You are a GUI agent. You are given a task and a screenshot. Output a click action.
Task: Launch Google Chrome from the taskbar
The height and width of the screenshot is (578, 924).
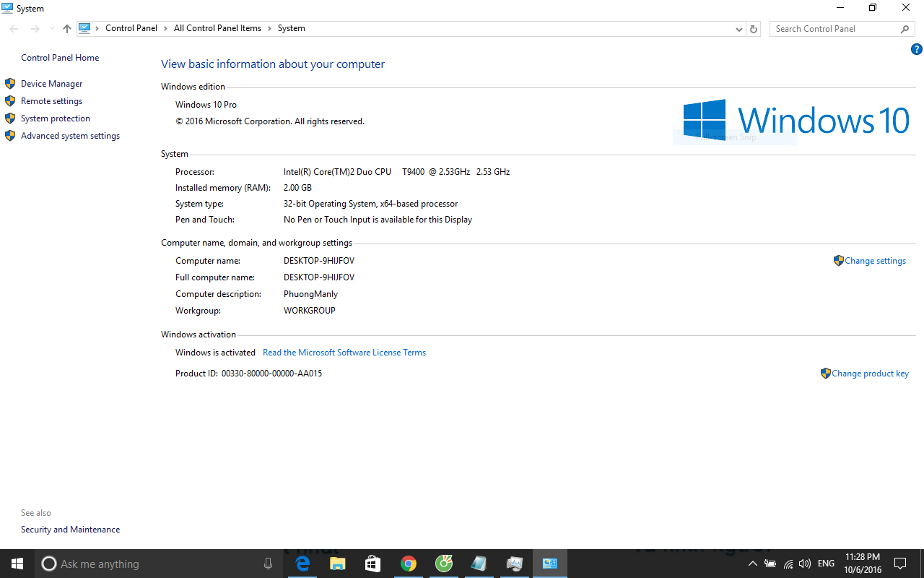pos(409,564)
